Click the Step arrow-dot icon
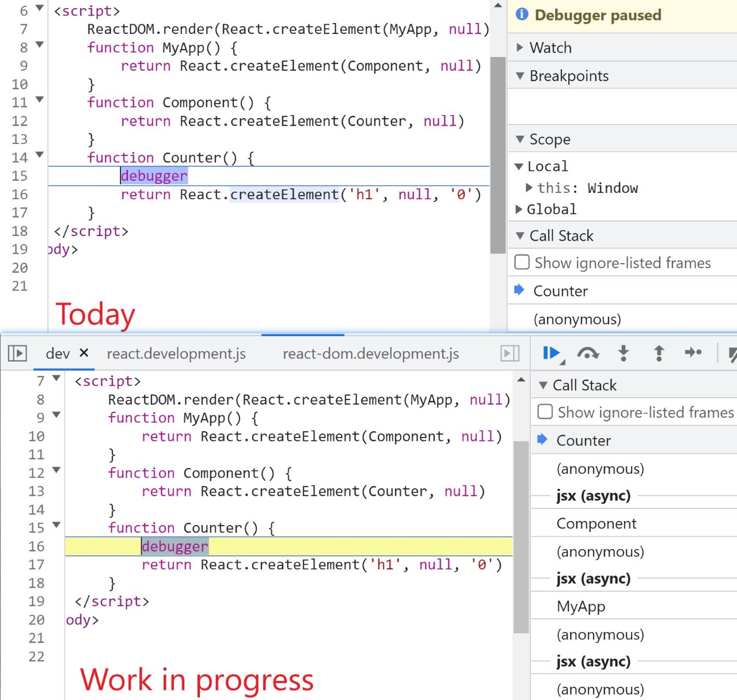Viewport: 737px width, 700px height. pos(693,352)
